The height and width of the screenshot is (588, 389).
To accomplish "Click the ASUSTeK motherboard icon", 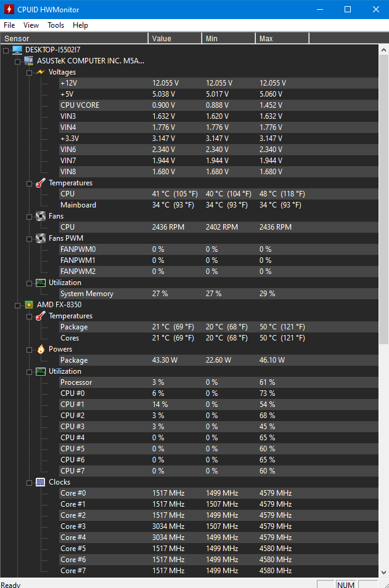I will pyautogui.click(x=28, y=61).
